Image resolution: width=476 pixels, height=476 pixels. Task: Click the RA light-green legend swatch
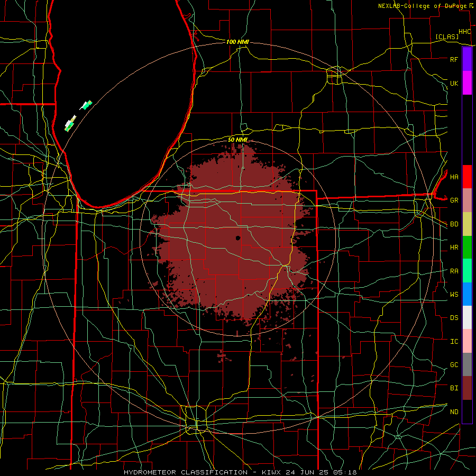pos(467,271)
